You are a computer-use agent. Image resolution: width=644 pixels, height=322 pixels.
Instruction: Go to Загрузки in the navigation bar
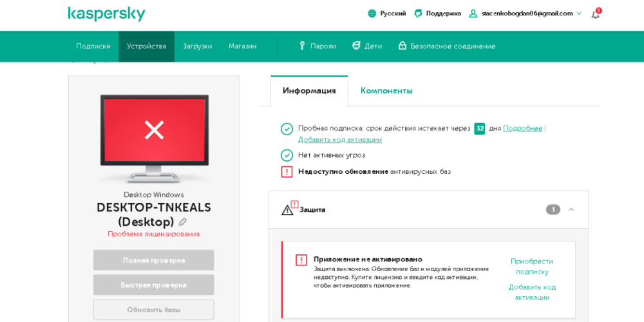pos(198,46)
